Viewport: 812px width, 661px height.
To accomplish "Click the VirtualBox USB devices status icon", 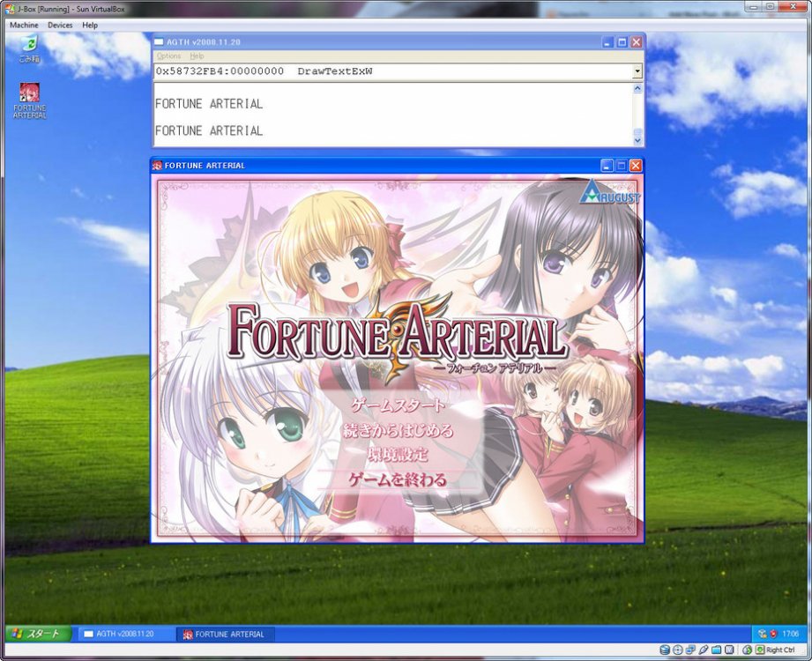I will (x=703, y=650).
